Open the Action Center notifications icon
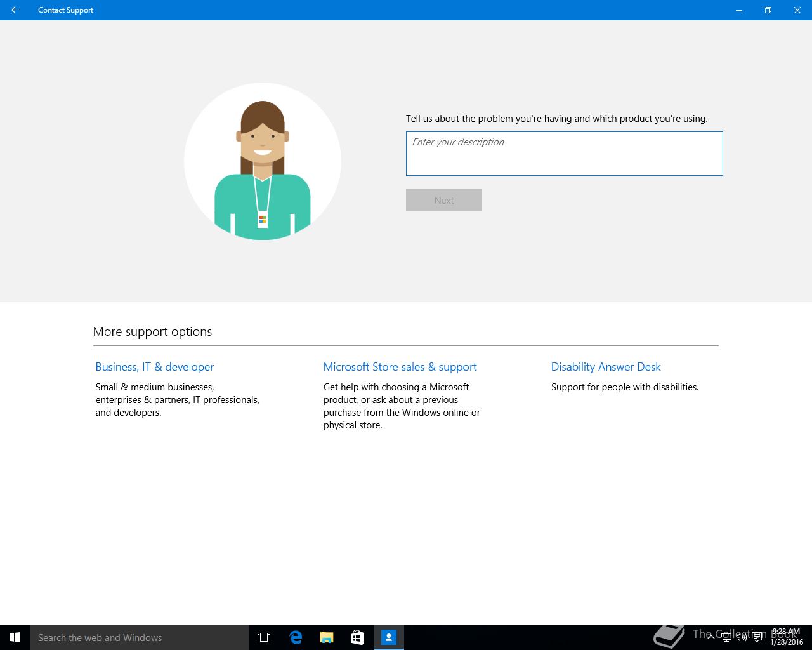Viewport: 812px width, 650px height. tap(757, 637)
